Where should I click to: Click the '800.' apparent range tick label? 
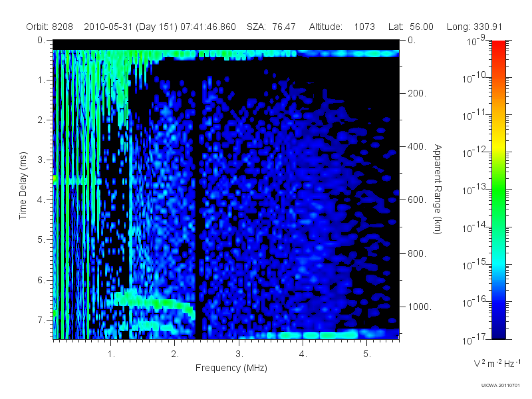(417, 253)
